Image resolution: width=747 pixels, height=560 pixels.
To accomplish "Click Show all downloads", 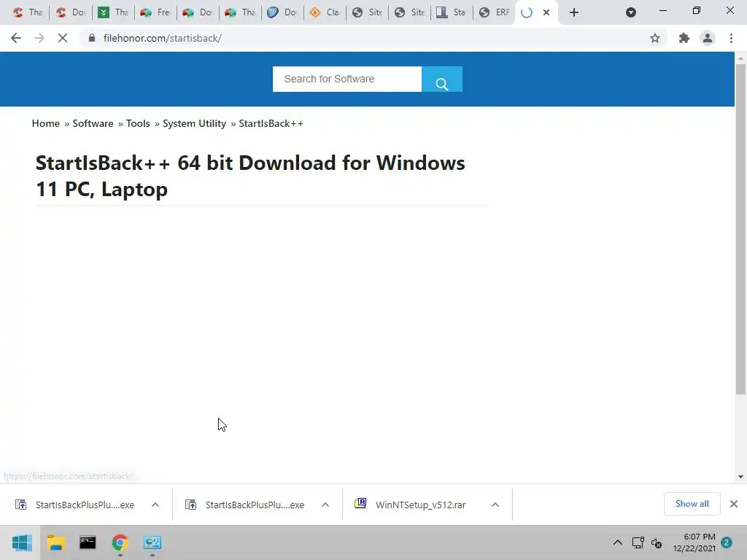I will 692,504.
